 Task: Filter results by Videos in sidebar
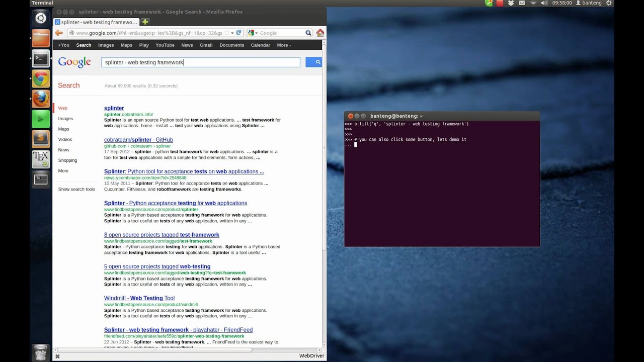65,139
